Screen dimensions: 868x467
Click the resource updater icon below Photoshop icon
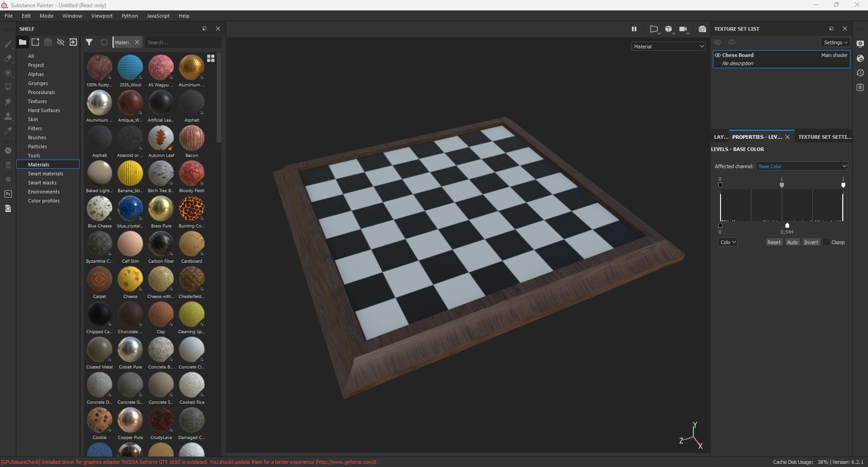tap(8, 208)
